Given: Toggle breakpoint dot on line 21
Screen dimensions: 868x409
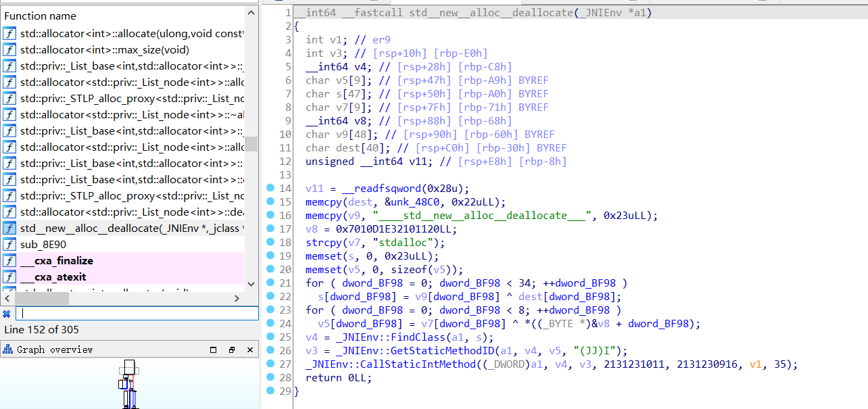Looking at the screenshot, I should [270, 283].
